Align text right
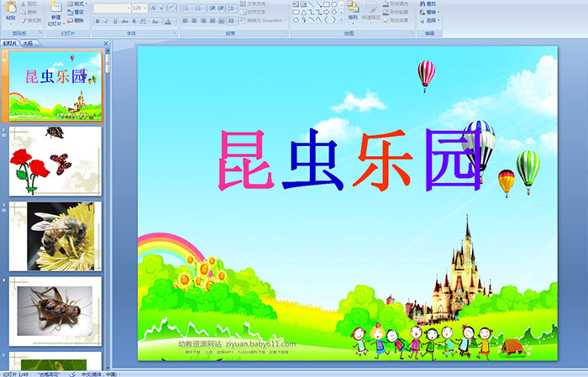The height and width of the screenshot is (377, 588). (x=203, y=21)
